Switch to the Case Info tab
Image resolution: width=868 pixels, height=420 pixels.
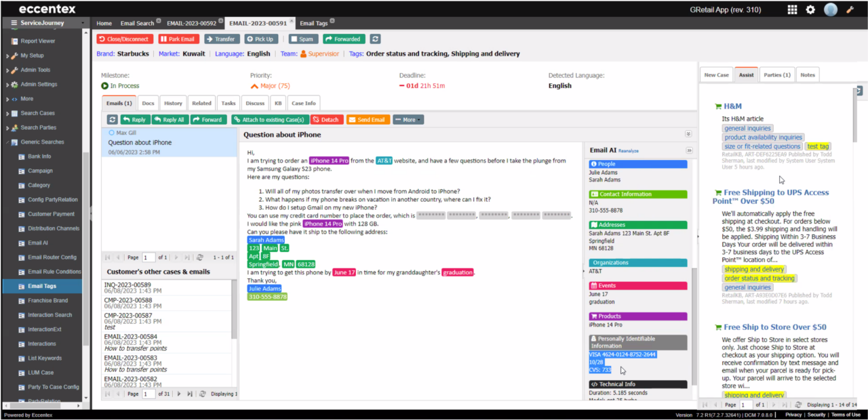303,103
